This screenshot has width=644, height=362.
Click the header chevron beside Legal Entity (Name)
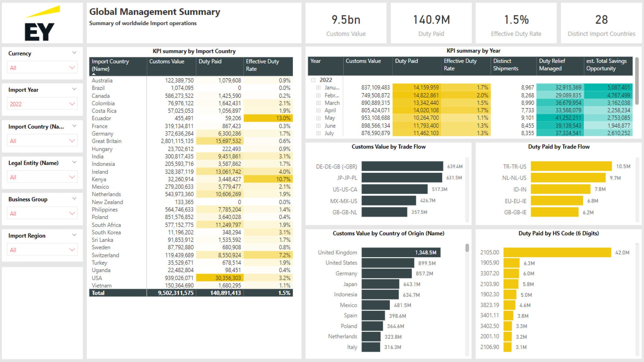[74, 162]
